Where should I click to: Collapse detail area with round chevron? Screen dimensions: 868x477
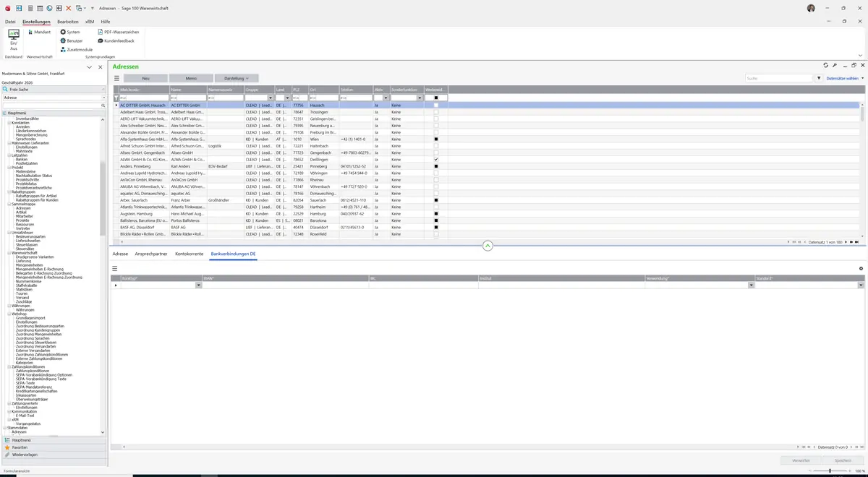[x=488, y=246]
